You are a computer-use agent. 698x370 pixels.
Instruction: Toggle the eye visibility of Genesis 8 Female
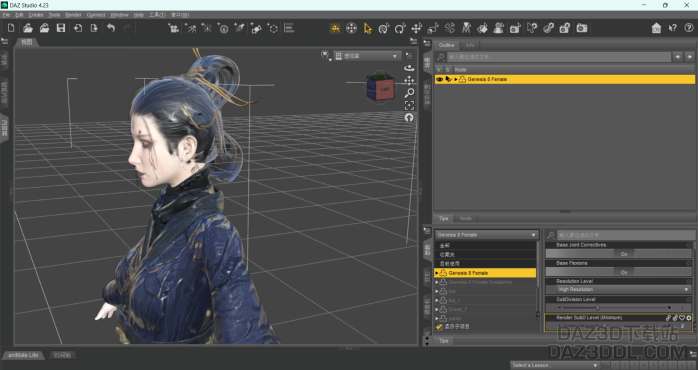(x=439, y=79)
